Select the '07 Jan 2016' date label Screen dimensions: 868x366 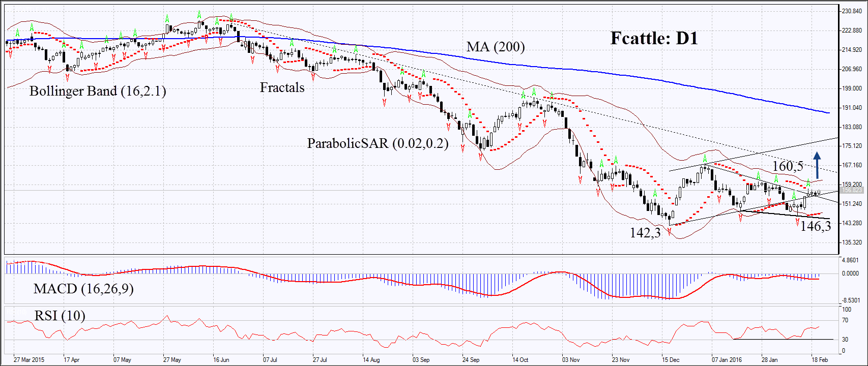(727, 360)
